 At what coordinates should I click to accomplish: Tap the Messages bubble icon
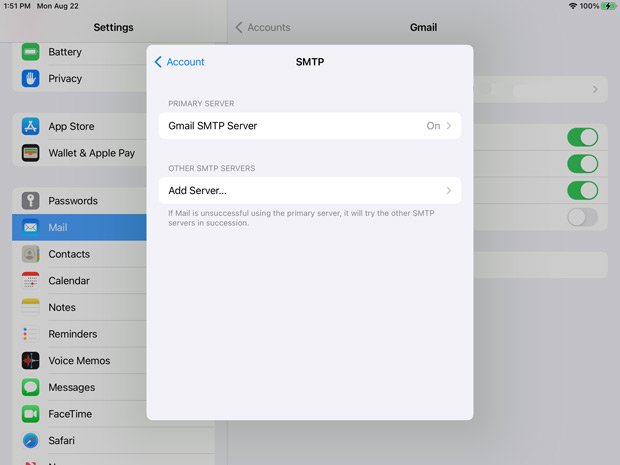[x=30, y=387]
